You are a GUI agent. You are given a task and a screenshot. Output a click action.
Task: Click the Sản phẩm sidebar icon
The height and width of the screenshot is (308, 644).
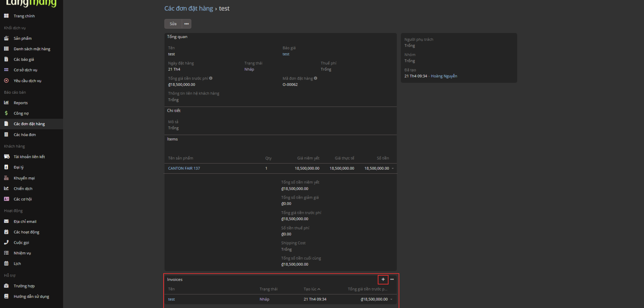[6, 38]
